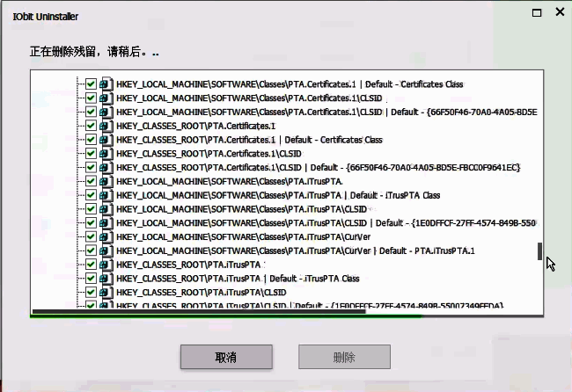Click registry icon beside HKEY_LOCAL_MACHINE PTA.iTrusPTA\CLSID key
Viewport: 572px width, 392px height.
[106, 209]
